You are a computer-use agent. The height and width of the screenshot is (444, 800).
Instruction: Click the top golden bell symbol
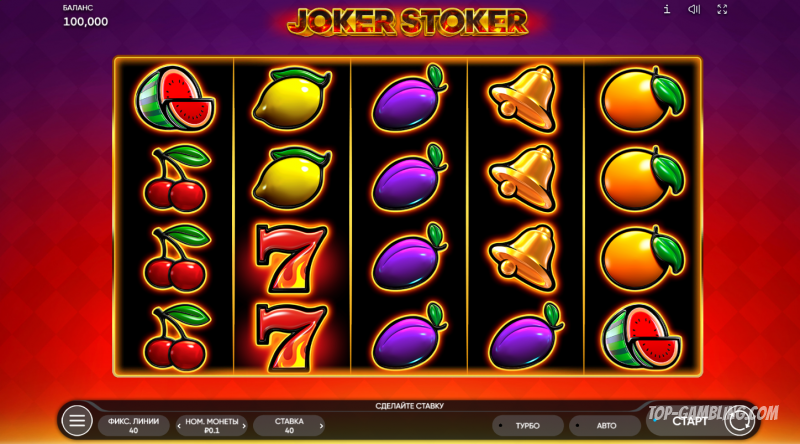523,99
